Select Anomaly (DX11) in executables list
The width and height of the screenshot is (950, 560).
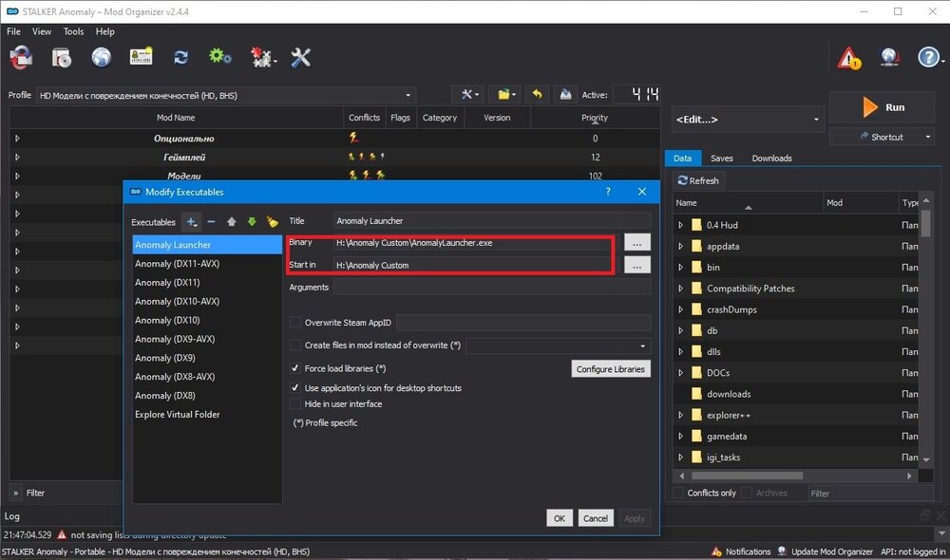[x=167, y=283]
